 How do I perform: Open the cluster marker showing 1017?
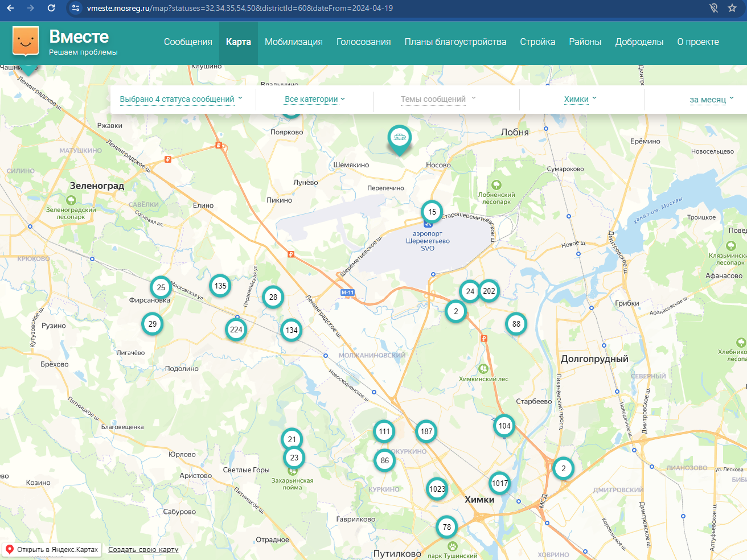[500, 483]
